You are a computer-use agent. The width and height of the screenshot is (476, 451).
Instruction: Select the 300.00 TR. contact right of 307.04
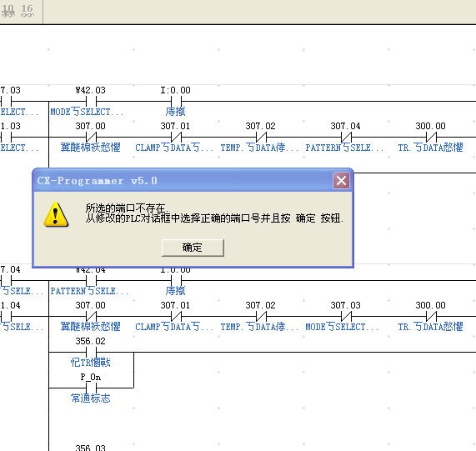[x=431, y=137]
